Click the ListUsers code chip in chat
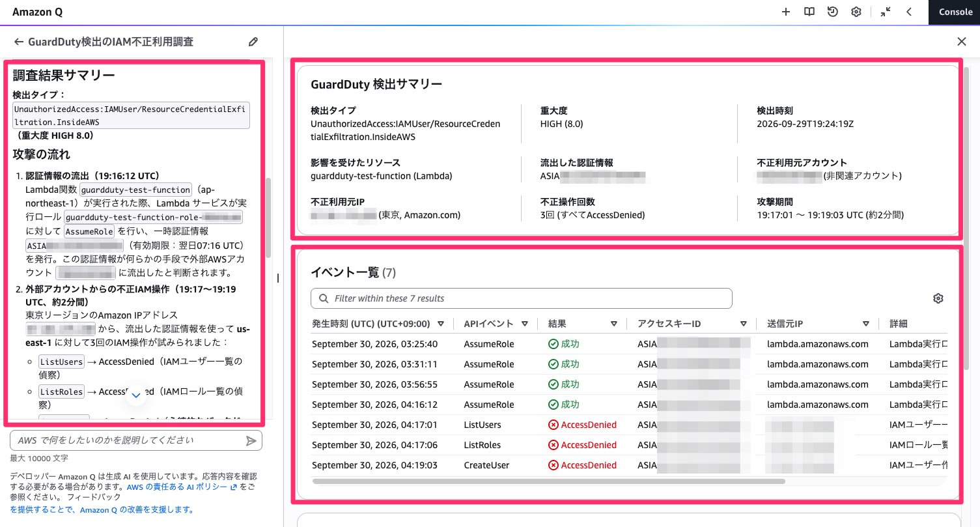 [61, 362]
